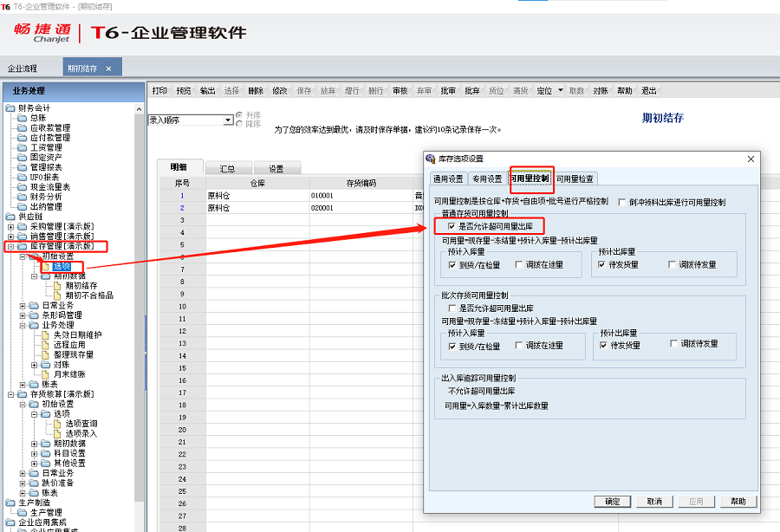Select the 降序 radio button
Viewport: 780px width, 532px height.
click(x=239, y=124)
